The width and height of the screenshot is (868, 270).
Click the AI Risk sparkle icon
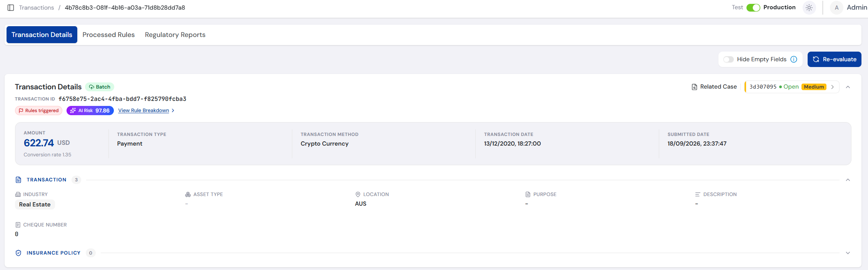[x=73, y=111]
